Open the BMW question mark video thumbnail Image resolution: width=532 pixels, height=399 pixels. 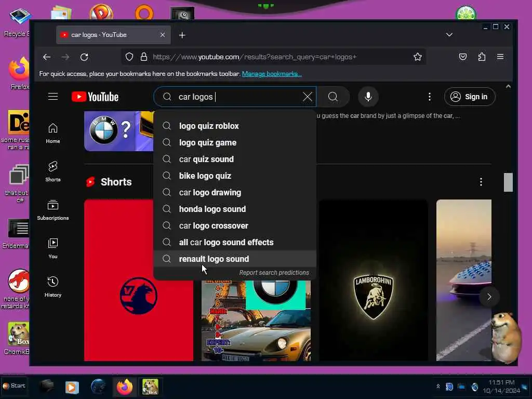pyautogui.click(x=119, y=131)
